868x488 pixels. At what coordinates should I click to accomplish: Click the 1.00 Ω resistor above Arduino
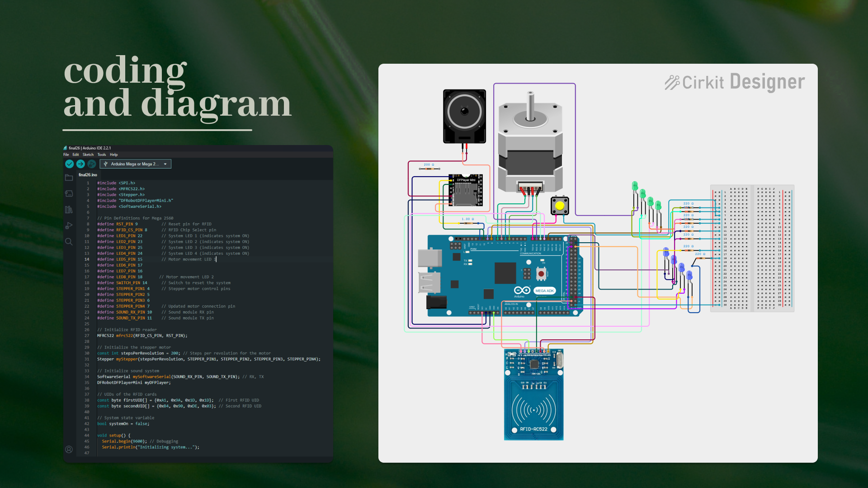coord(467,223)
